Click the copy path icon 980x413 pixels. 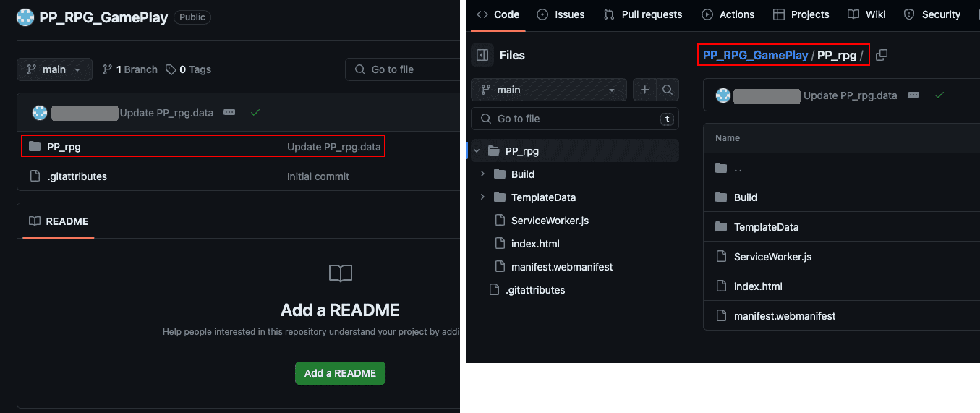click(881, 55)
